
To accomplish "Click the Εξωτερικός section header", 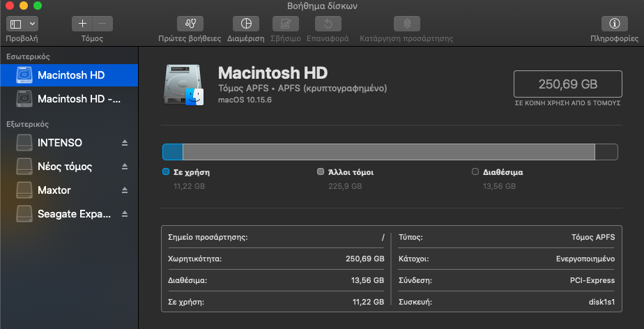I will point(27,124).
